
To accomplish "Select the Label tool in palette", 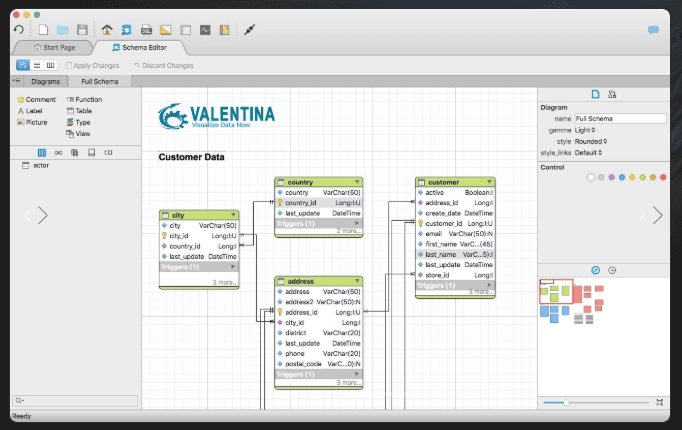I will click(x=30, y=111).
